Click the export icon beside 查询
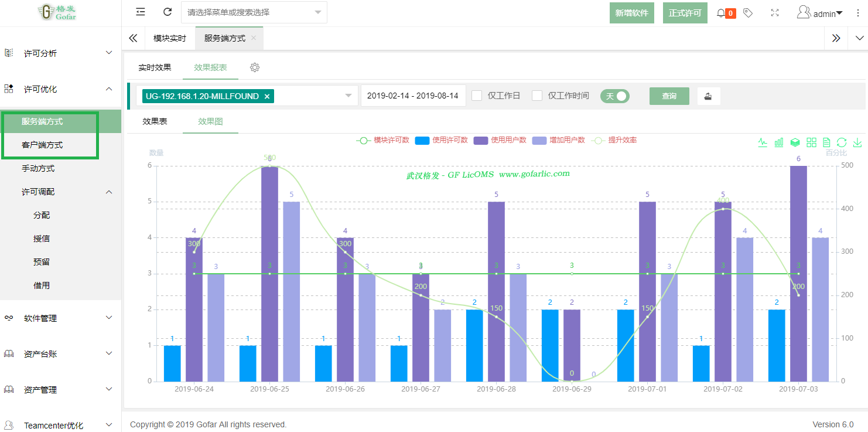The height and width of the screenshot is (432, 868). [708, 96]
